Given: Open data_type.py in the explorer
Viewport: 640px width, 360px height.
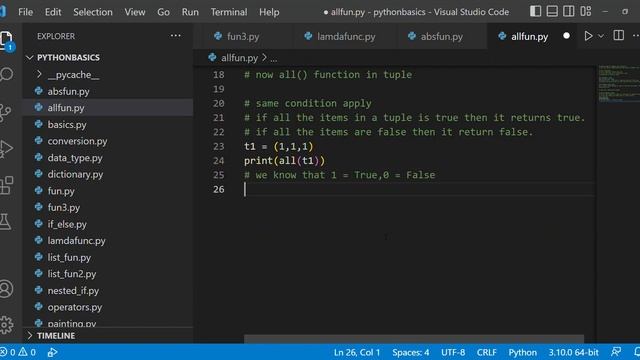Looking at the screenshot, I should (75, 158).
